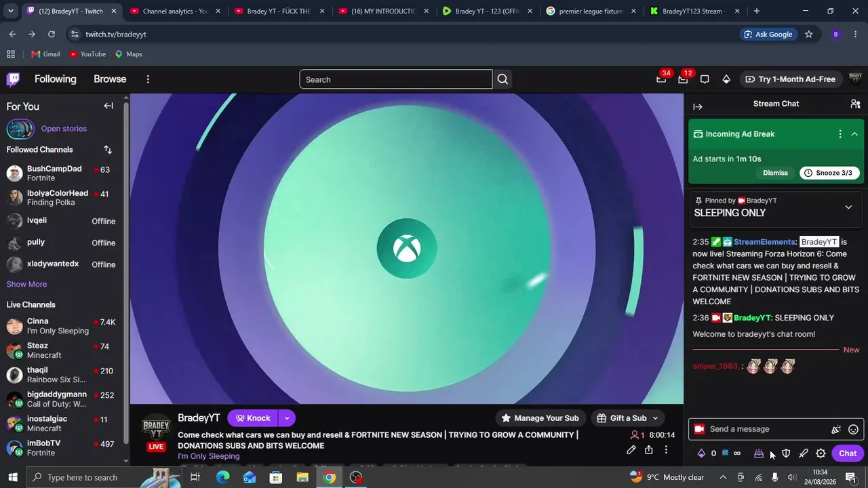This screenshot has width=868, height=488.
Task: Click Try 1-Month Ad-Free button
Action: pos(791,79)
